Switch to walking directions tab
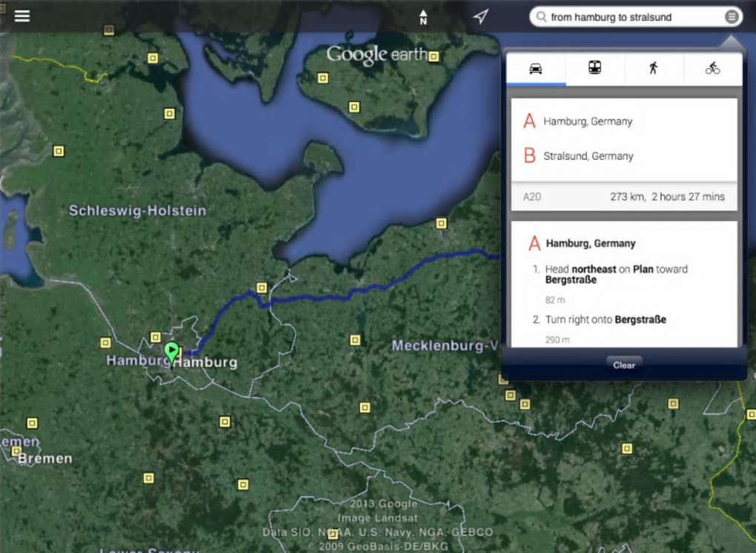 pyautogui.click(x=654, y=68)
